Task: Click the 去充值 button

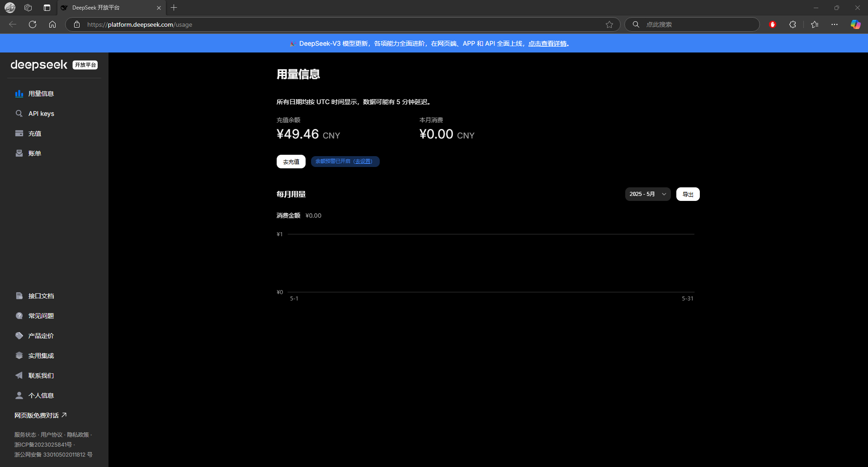Action: click(x=291, y=162)
